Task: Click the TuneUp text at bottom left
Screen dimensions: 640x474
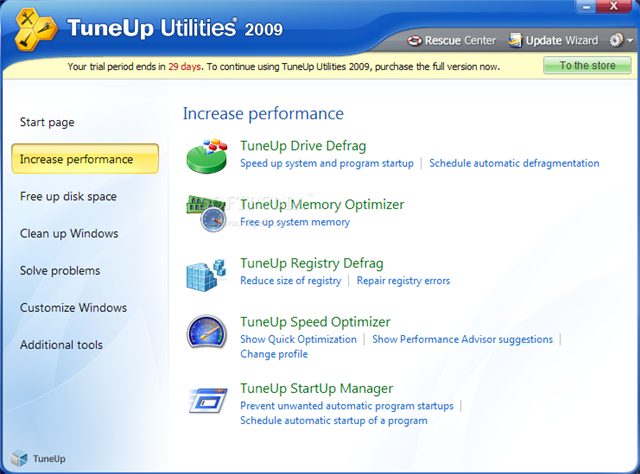Action: pos(49,458)
